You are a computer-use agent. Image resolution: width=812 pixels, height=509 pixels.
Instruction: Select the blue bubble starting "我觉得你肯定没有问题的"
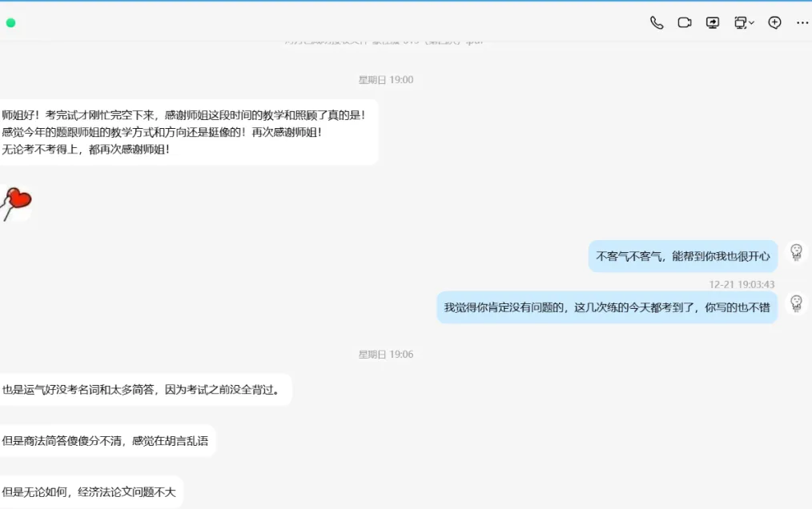[x=607, y=307]
